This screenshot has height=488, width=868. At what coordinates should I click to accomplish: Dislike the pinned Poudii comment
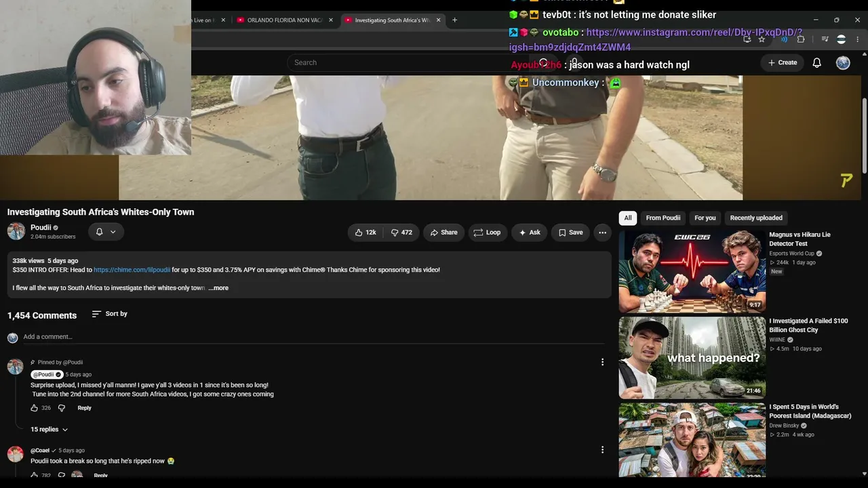tap(62, 408)
